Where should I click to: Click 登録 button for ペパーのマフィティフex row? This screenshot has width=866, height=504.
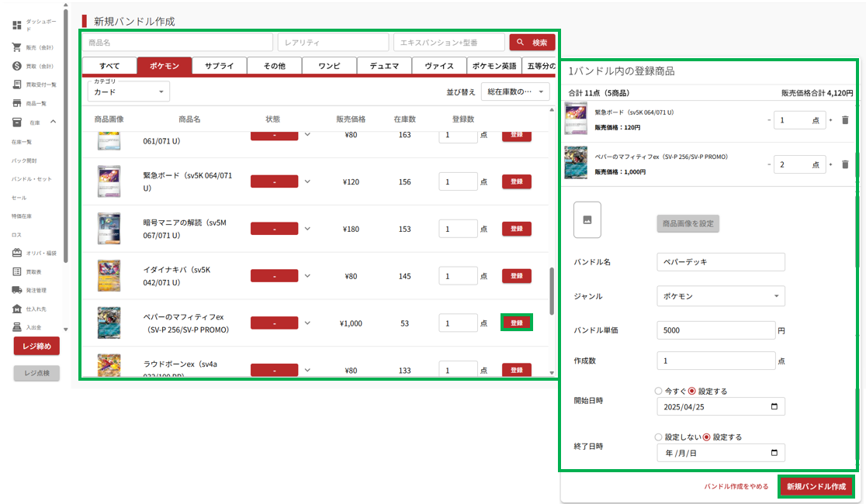tap(517, 323)
